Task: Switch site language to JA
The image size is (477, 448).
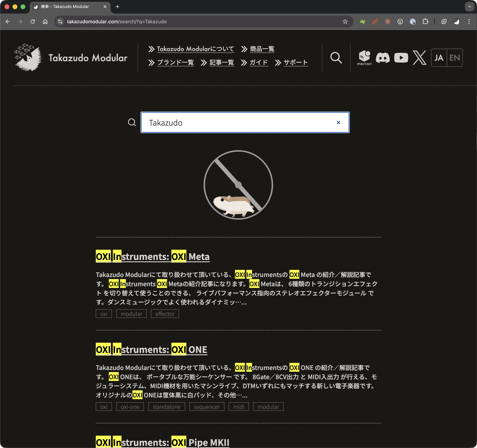Action: (x=439, y=58)
